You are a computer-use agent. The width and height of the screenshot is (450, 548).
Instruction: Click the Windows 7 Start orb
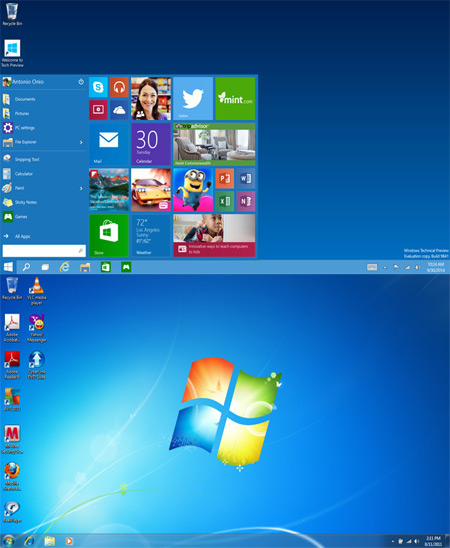point(8,541)
